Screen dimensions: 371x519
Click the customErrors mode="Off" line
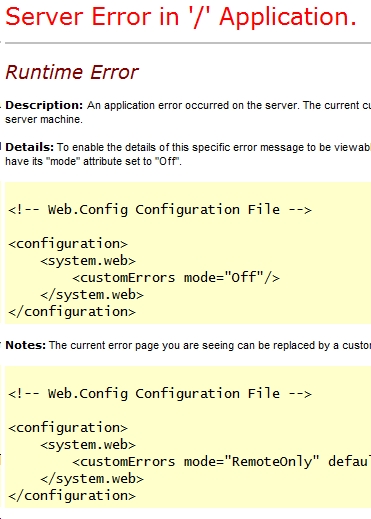click(176, 277)
